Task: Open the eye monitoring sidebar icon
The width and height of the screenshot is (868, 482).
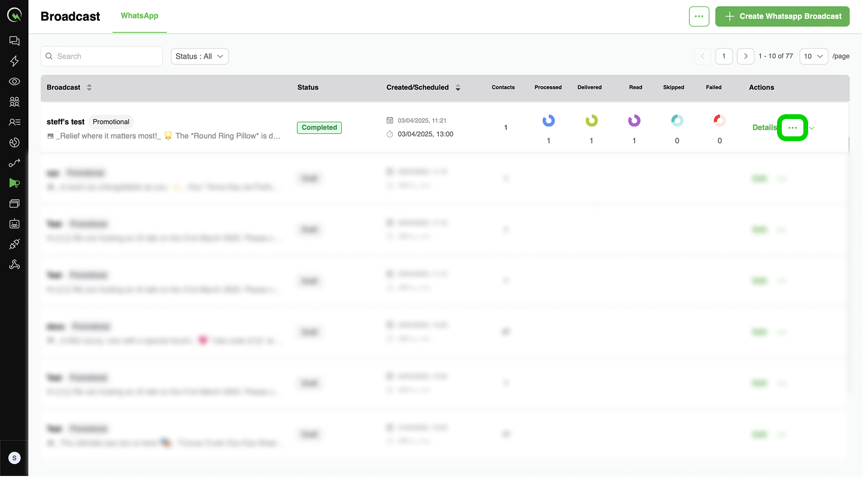Action: click(x=14, y=81)
